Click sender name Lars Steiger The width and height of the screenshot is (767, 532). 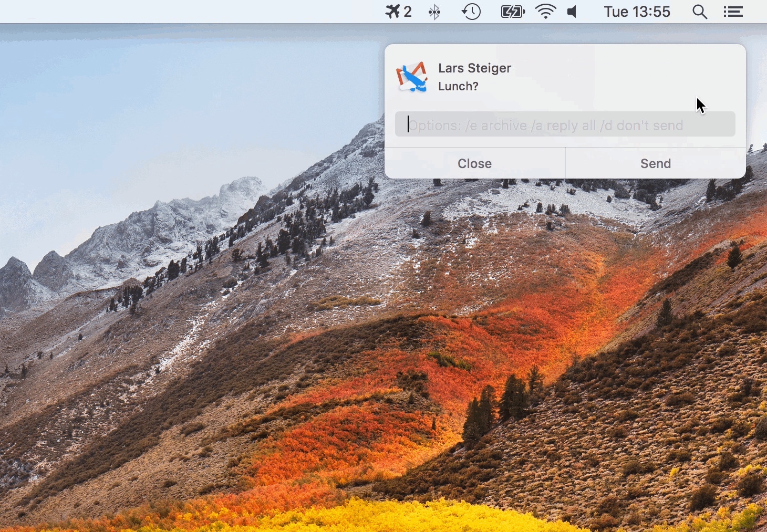tap(475, 68)
